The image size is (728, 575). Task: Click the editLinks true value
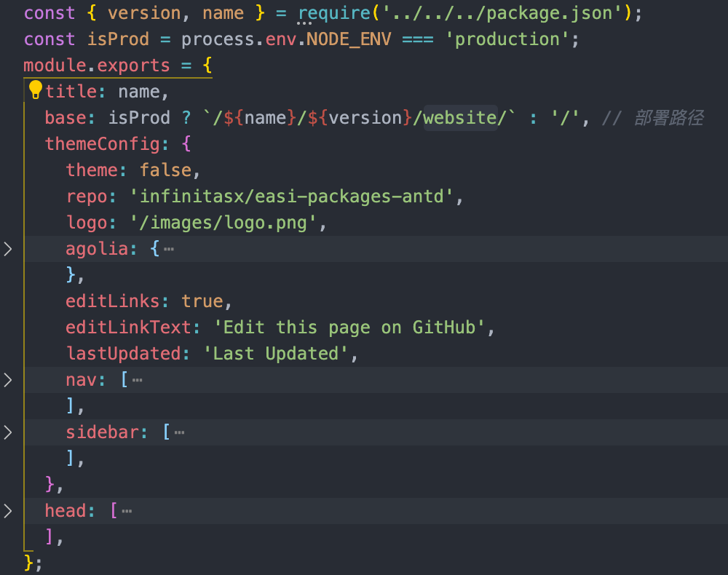point(202,301)
